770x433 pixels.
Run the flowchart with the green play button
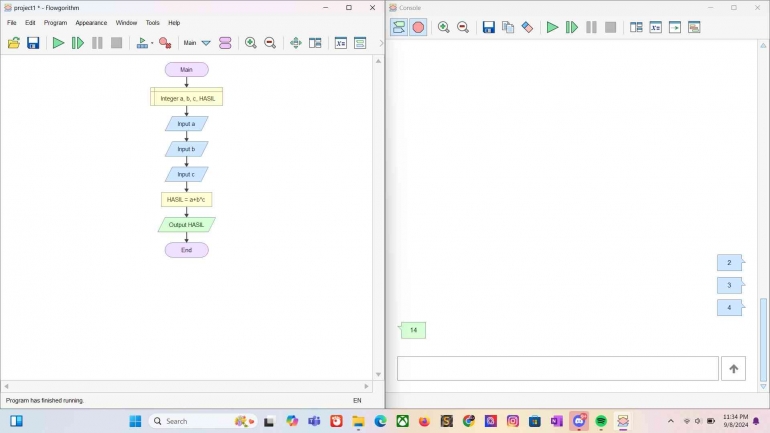[58, 43]
